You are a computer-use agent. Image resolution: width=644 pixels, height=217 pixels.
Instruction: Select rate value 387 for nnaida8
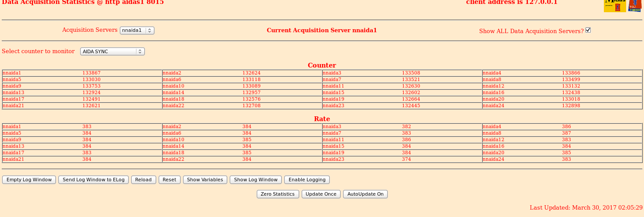tap(566, 133)
